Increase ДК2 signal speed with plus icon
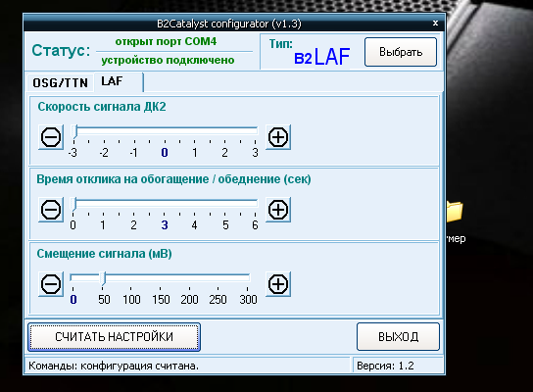Screen dimensions: 533x392 pyautogui.click(x=278, y=137)
